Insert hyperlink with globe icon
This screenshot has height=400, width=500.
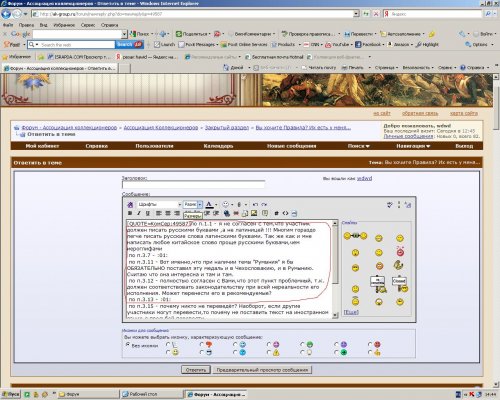pos(227,213)
